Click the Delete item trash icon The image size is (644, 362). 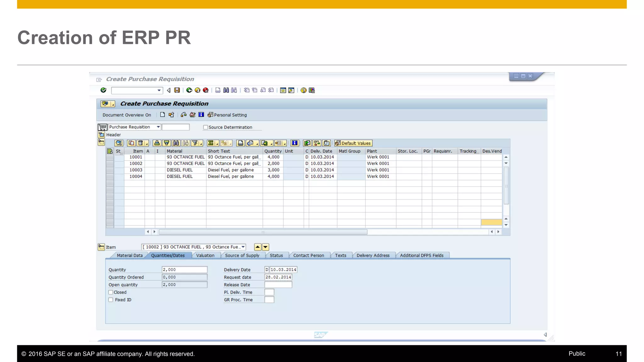point(141,143)
